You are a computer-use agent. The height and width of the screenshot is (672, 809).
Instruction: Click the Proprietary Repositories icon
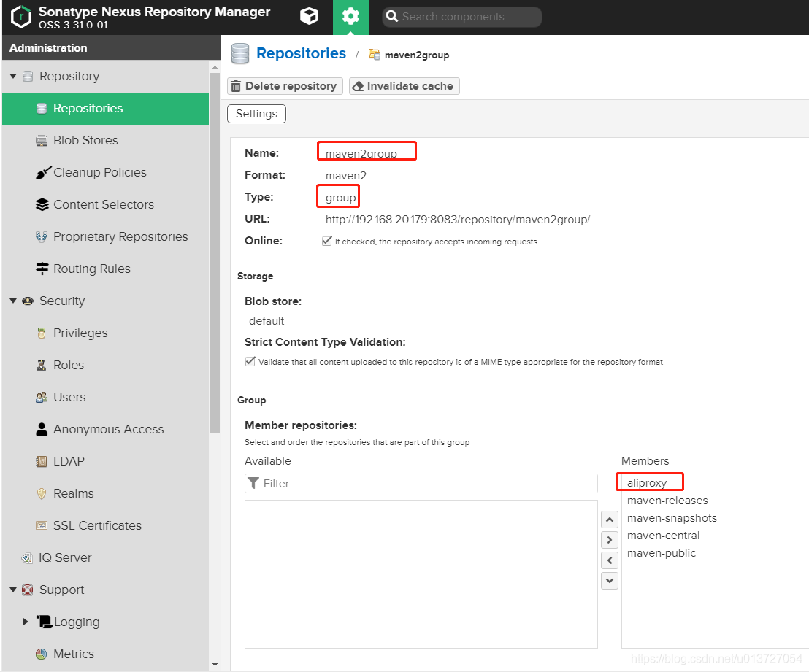[x=42, y=236]
